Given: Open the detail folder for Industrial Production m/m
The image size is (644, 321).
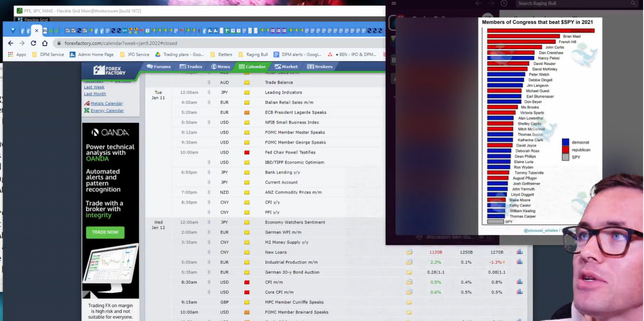Looking at the screenshot, I should [409, 262].
